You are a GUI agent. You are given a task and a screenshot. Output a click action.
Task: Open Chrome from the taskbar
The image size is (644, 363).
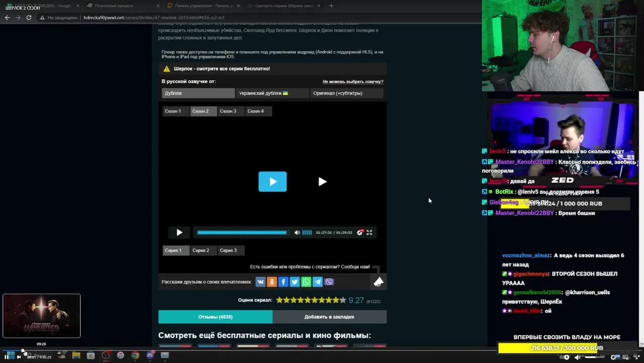pyautogui.click(x=135, y=355)
